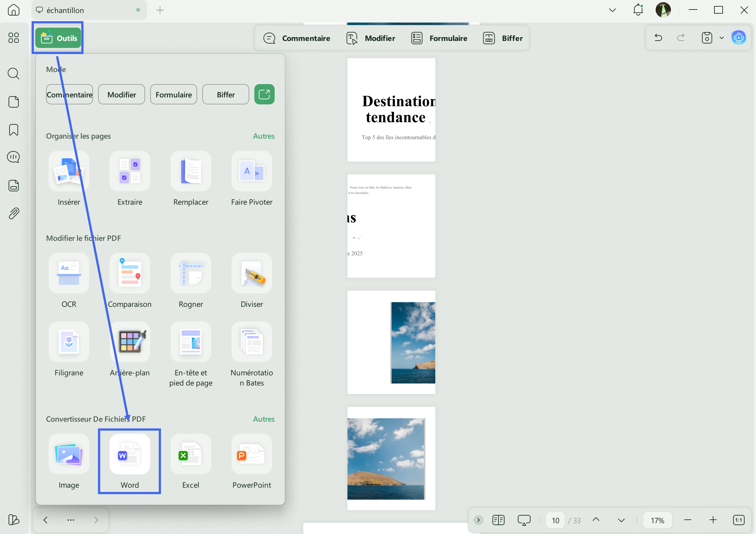Go to the home screen
The height and width of the screenshot is (534, 756).
point(14,10)
